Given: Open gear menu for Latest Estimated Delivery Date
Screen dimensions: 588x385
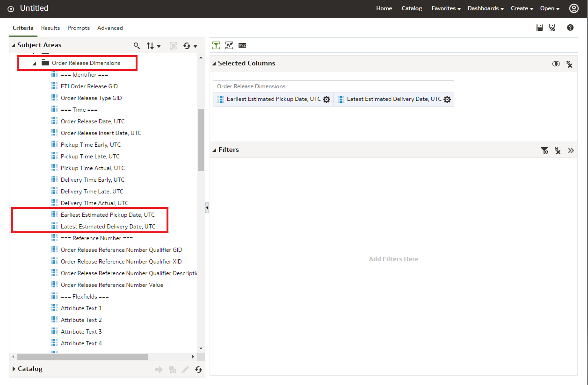Looking at the screenshot, I should 447,100.
